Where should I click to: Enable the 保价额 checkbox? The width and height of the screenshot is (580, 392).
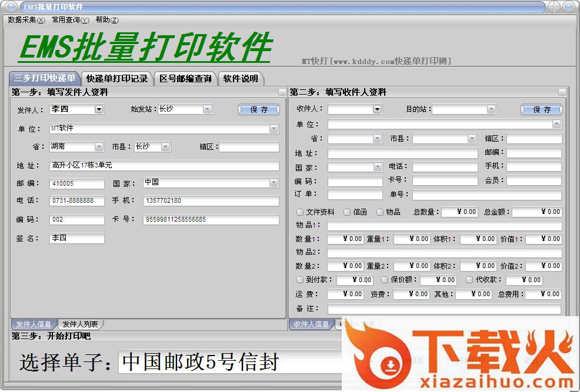point(385,280)
